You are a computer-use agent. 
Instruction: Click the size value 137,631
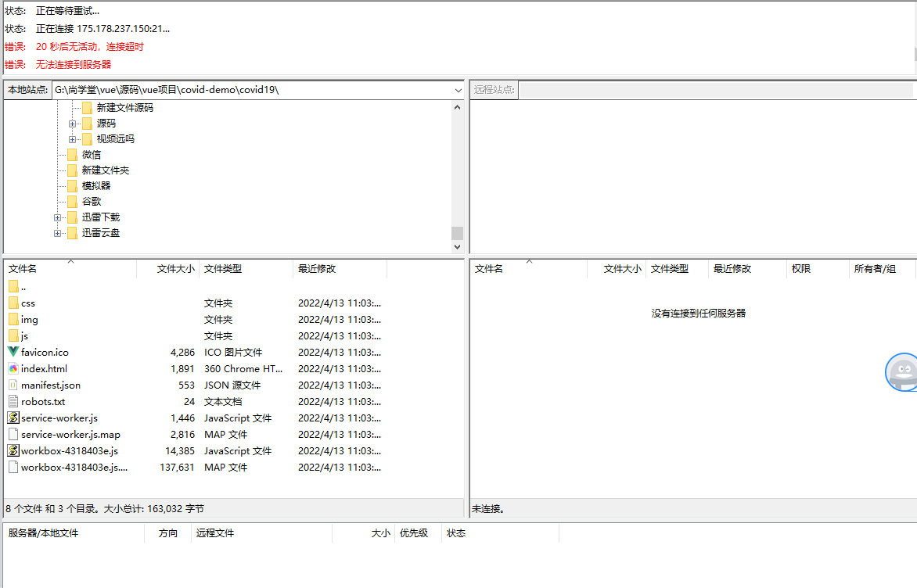177,467
